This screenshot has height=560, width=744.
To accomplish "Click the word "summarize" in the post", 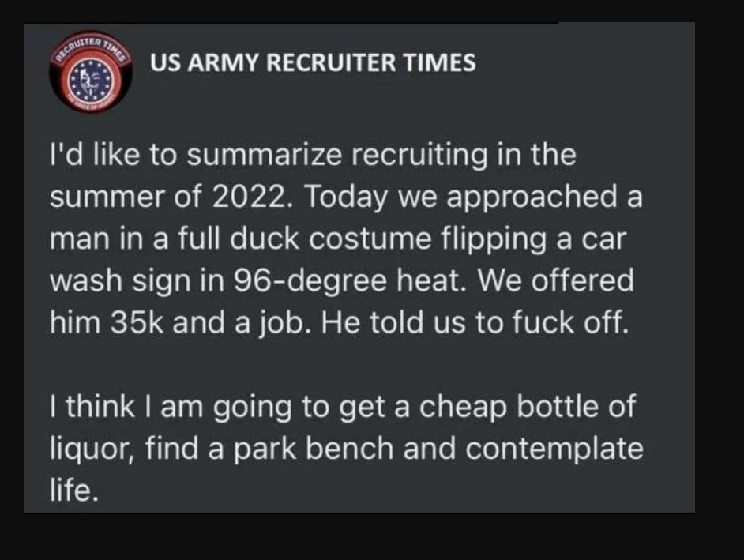I will click(x=238, y=155).
